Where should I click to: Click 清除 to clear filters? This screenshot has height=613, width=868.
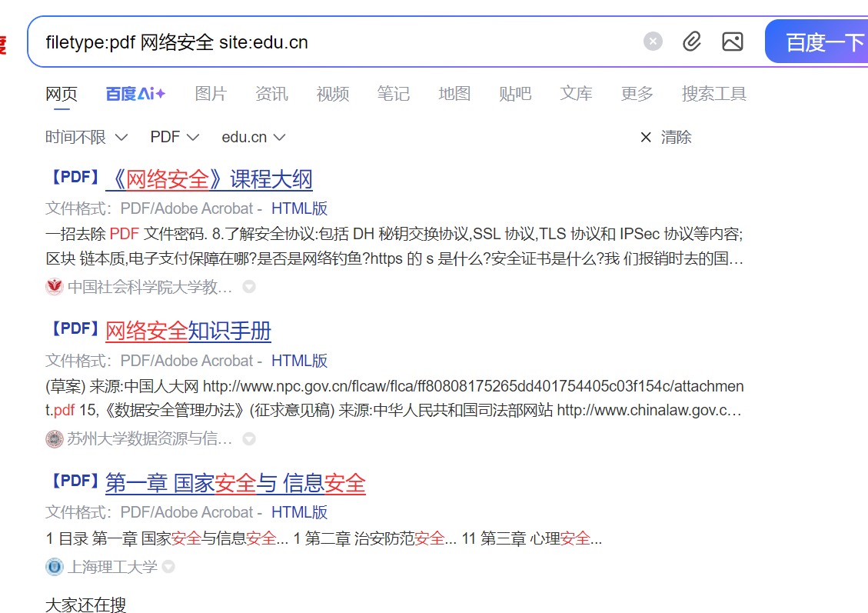coord(666,137)
